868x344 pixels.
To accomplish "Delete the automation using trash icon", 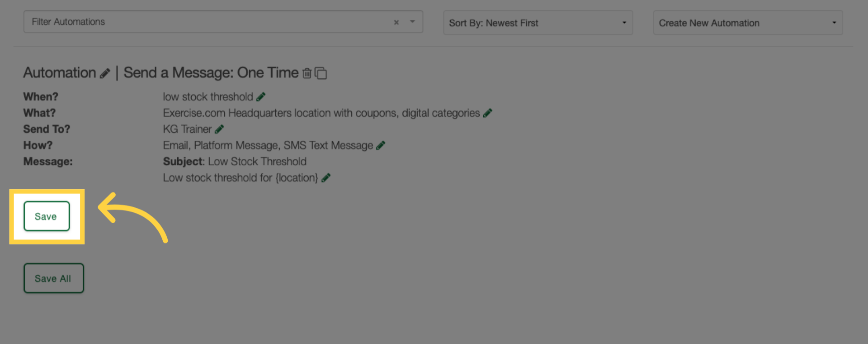I will pyautogui.click(x=307, y=73).
